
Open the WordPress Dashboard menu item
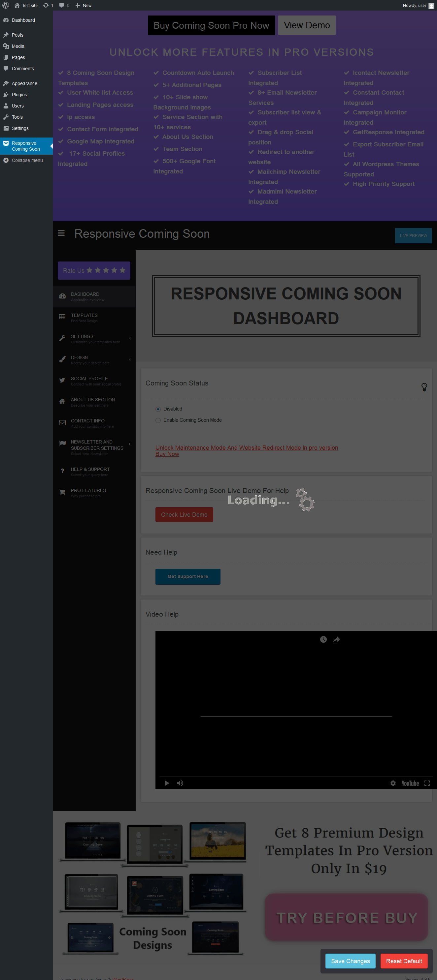[26, 20]
